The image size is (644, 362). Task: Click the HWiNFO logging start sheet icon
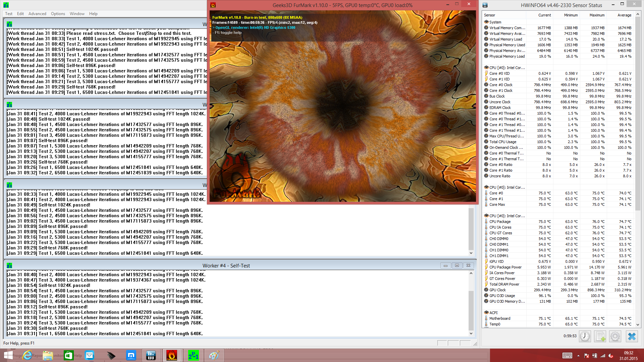pos(600,336)
